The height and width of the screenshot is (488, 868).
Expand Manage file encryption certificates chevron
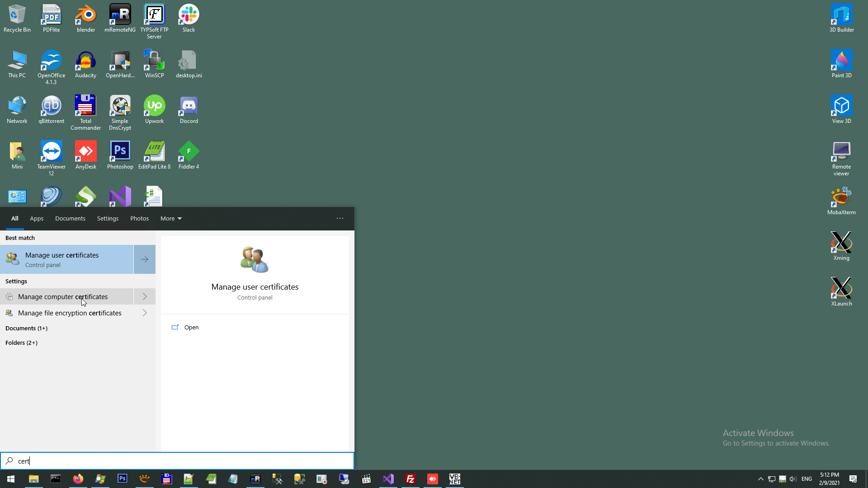pyautogui.click(x=145, y=313)
